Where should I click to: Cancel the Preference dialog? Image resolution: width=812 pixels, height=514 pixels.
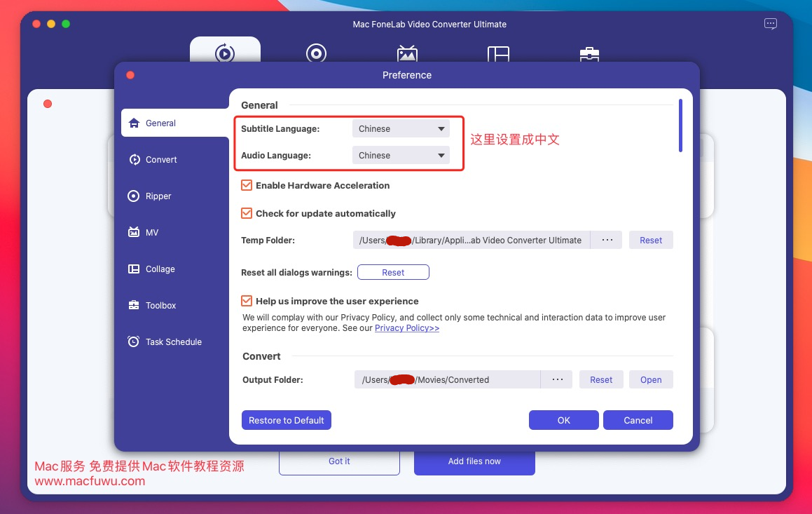pos(638,420)
